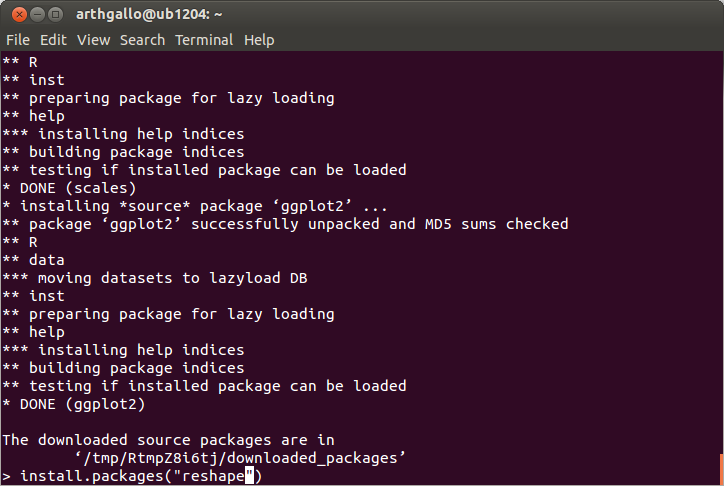Open the Help menu
The width and height of the screenshot is (724, 486).
click(x=259, y=40)
